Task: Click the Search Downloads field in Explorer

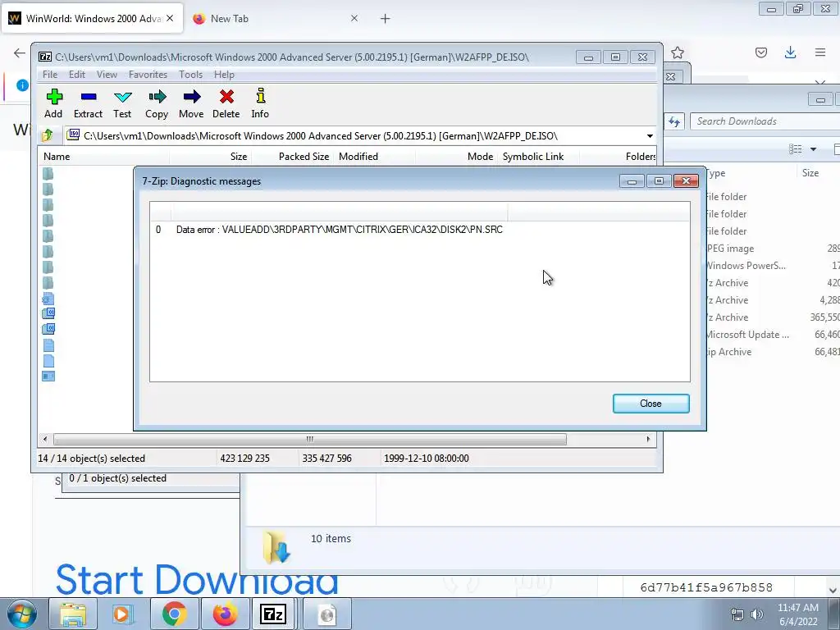Action: point(766,121)
